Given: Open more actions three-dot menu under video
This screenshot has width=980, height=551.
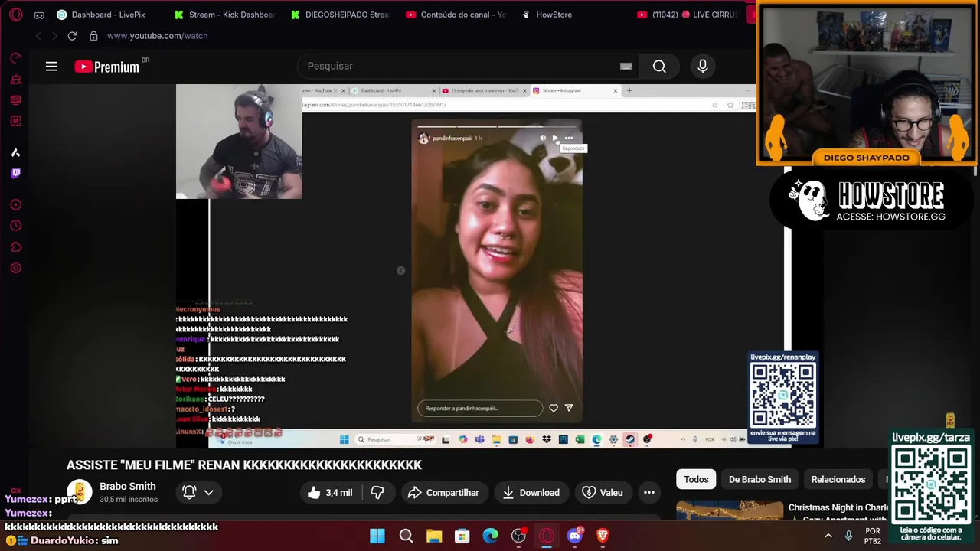Looking at the screenshot, I should [649, 493].
